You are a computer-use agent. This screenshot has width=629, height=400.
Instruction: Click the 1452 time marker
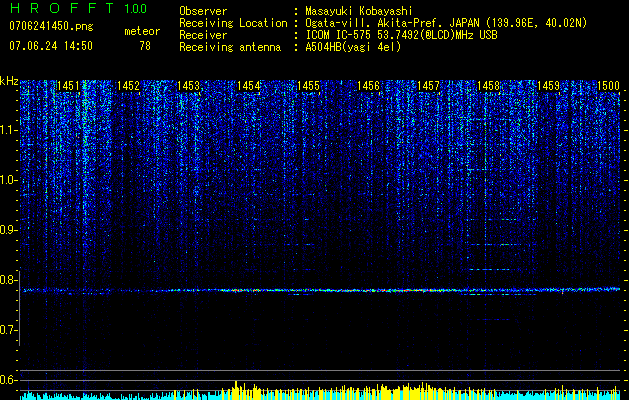[128, 86]
